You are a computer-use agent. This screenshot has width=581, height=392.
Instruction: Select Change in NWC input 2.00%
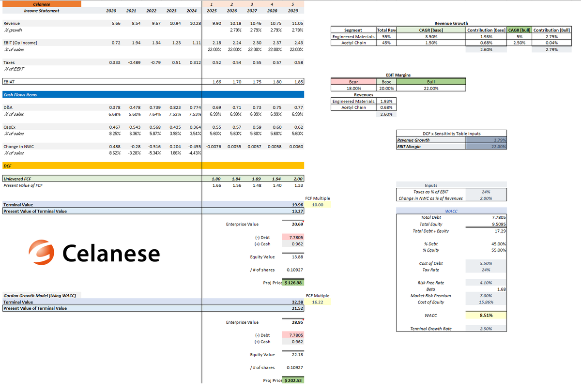tap(486, 198)
